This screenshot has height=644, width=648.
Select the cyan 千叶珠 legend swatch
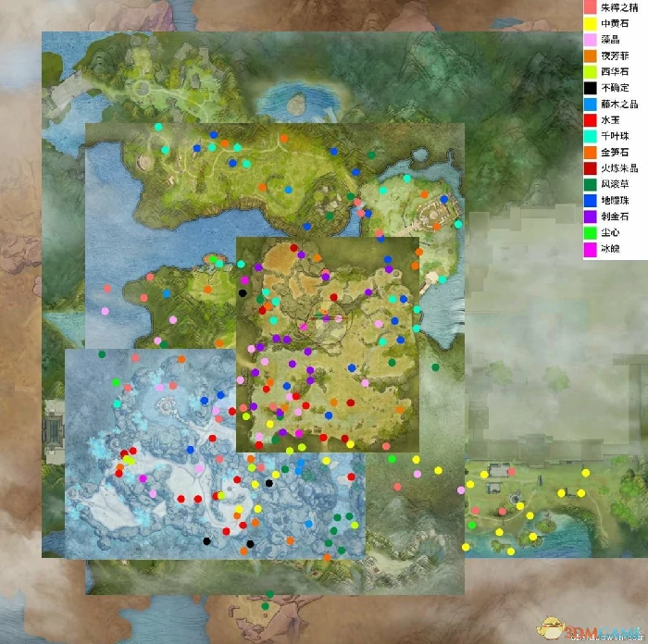coord(590,137)
